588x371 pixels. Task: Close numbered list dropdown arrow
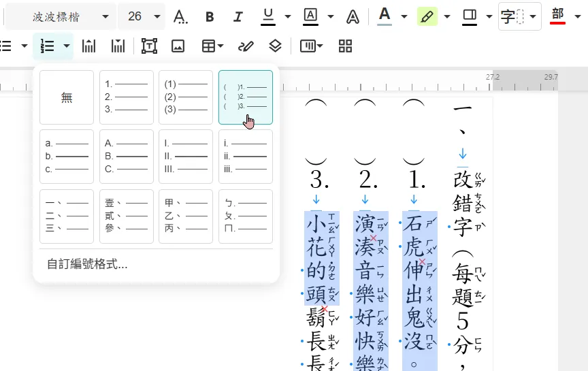[x=67, y=46]
